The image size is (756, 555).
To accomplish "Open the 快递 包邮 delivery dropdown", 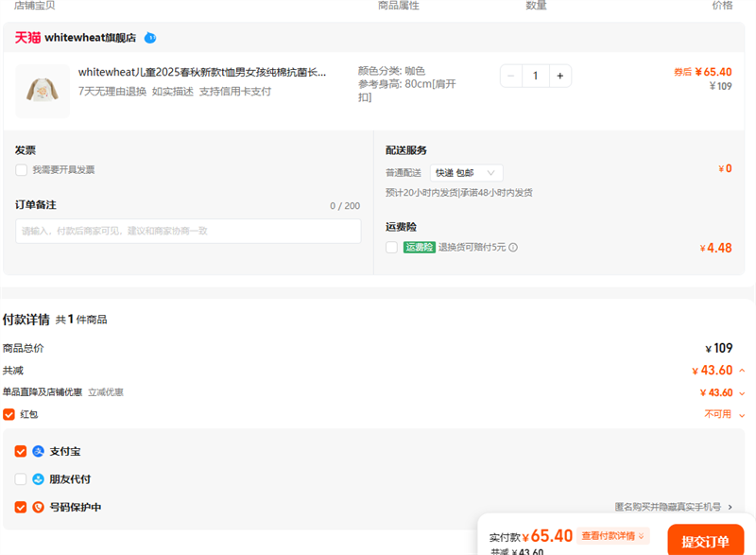I will click(464, 172).
